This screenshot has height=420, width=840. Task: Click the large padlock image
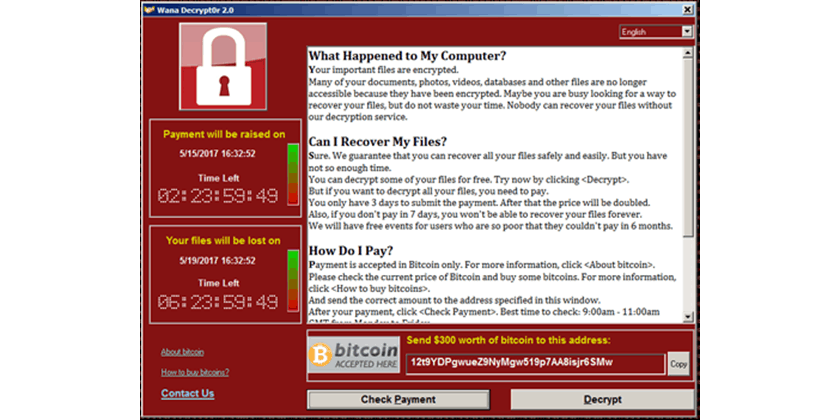click(223, 66)
